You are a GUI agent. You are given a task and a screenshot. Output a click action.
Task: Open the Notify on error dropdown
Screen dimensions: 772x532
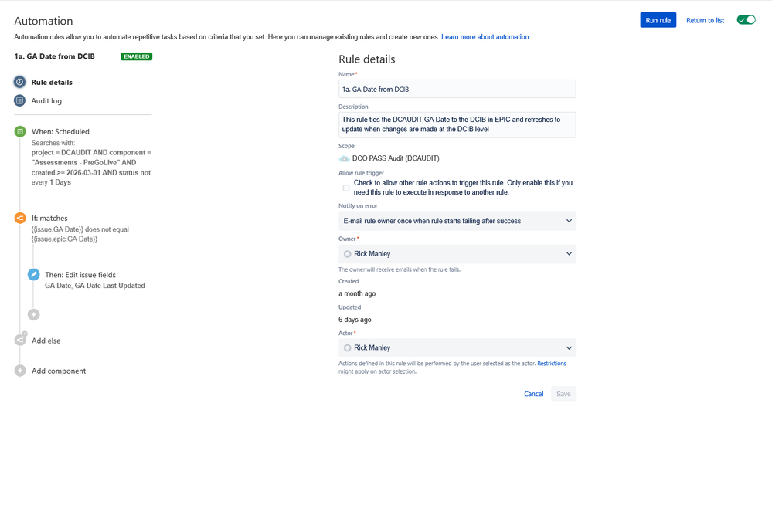pos(457,221)
